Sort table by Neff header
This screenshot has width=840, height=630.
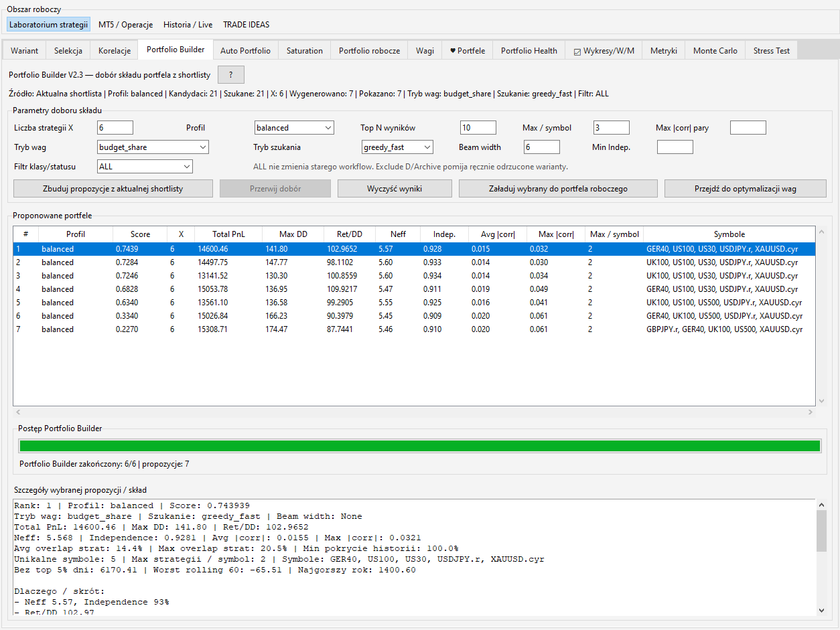(398, 234)
